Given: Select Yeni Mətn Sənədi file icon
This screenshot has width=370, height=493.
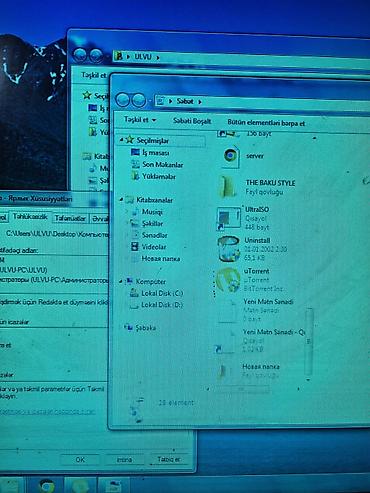Looking at the screenshot, I should [228, 311].
